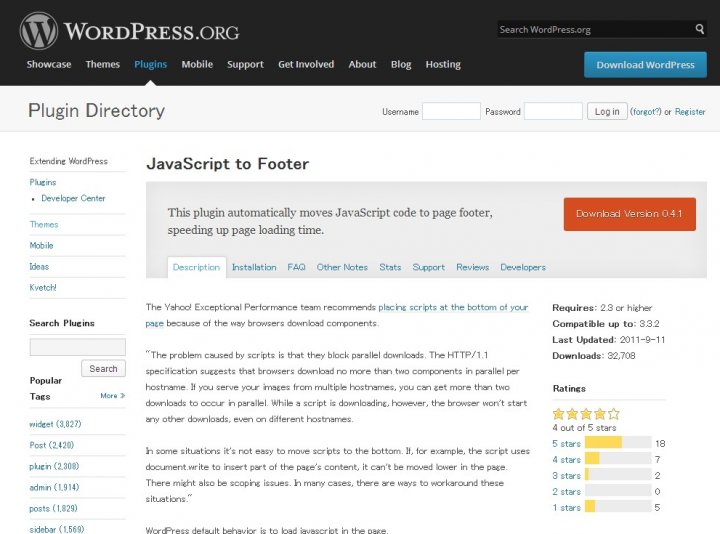Image resolution: width=720 pixels, height=534 pixels.
Task: Switch to the Installation tab
Action: click(254, 267)
